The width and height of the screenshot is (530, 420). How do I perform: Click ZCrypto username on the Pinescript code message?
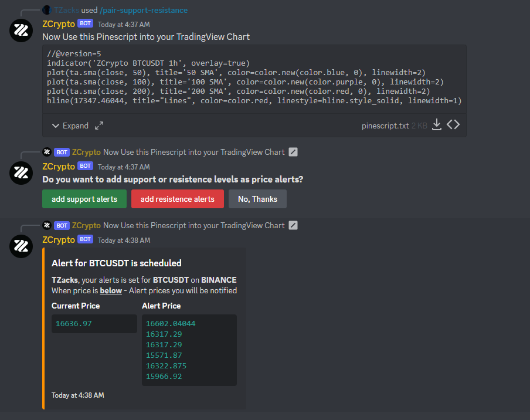[59, 24]
